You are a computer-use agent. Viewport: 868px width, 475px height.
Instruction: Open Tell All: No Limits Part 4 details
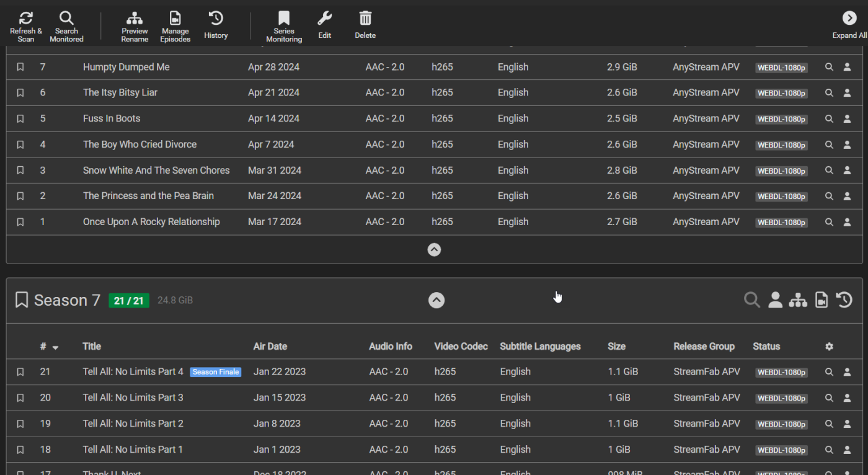pos(133,372)
